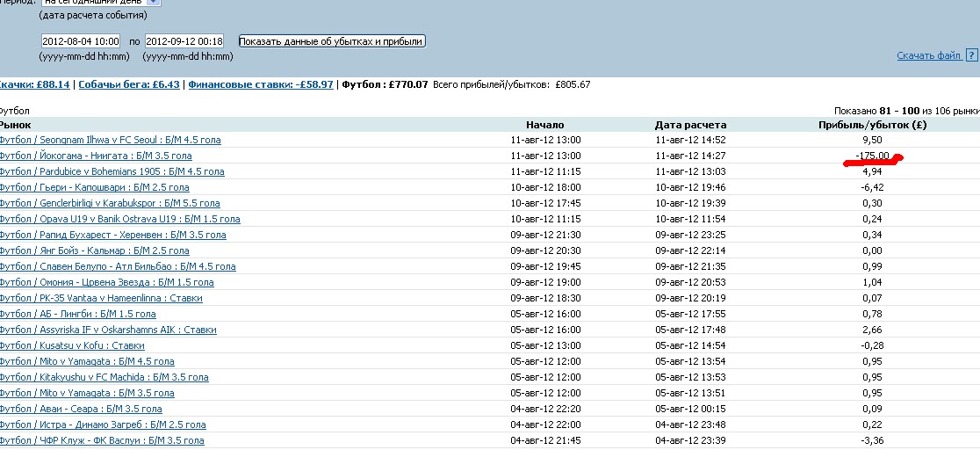The height and width of the screenshot is (450, 980).
Task: Click the Рынок column header
Action: [x=15, y=125]
